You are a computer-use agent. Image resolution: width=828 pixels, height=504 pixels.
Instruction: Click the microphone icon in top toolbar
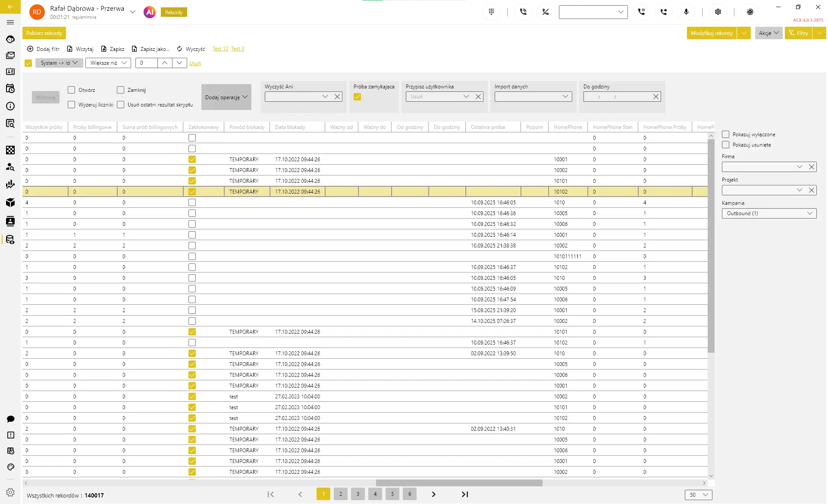click(686, 12)
